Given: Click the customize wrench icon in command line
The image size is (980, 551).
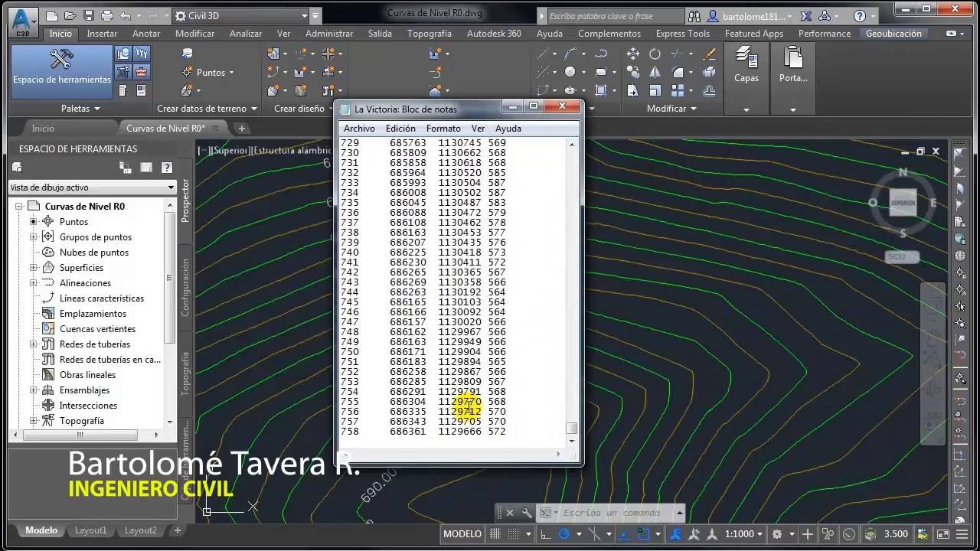Looking at the screenshot, I should (527, 513).
